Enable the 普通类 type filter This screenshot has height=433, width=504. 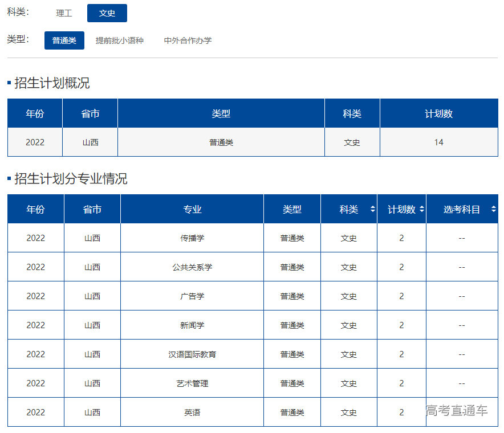pyautogui.click(x=64, y=40)
